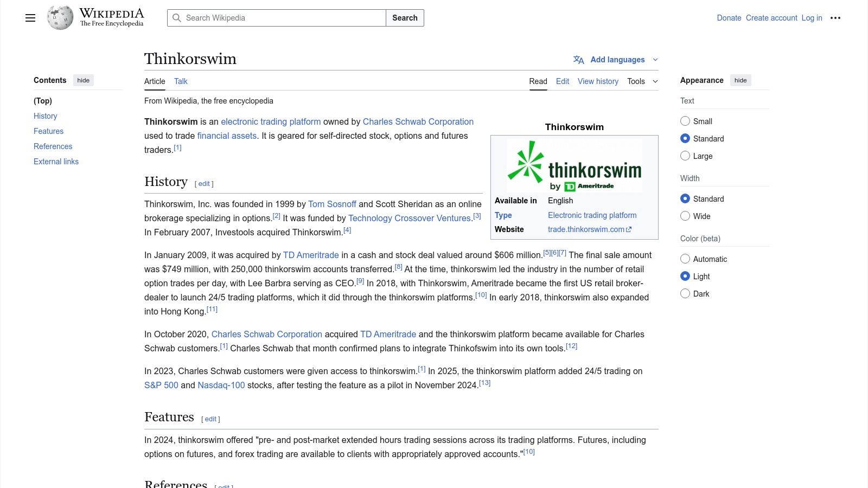Image resolution: width=868 pixels, height=488 pixels.
Task: Open the hamburger main menu
Action: 30,18
